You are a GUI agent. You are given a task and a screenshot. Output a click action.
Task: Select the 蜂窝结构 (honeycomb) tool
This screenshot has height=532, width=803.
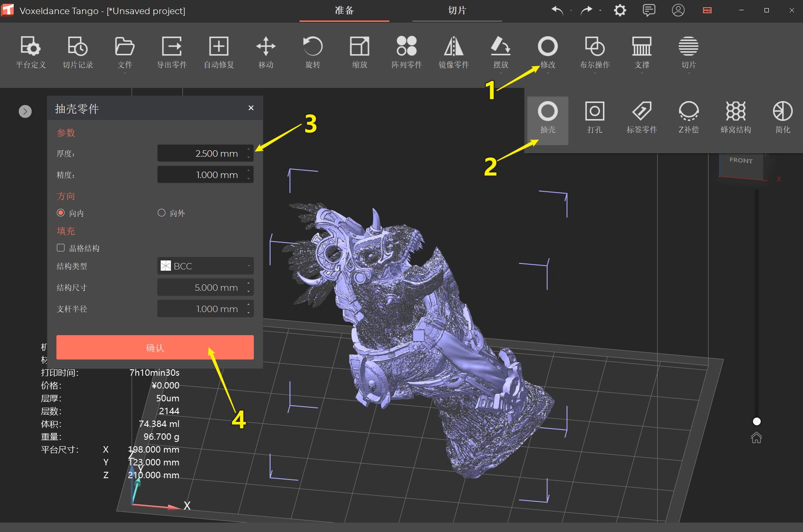(x=736, y=117)
